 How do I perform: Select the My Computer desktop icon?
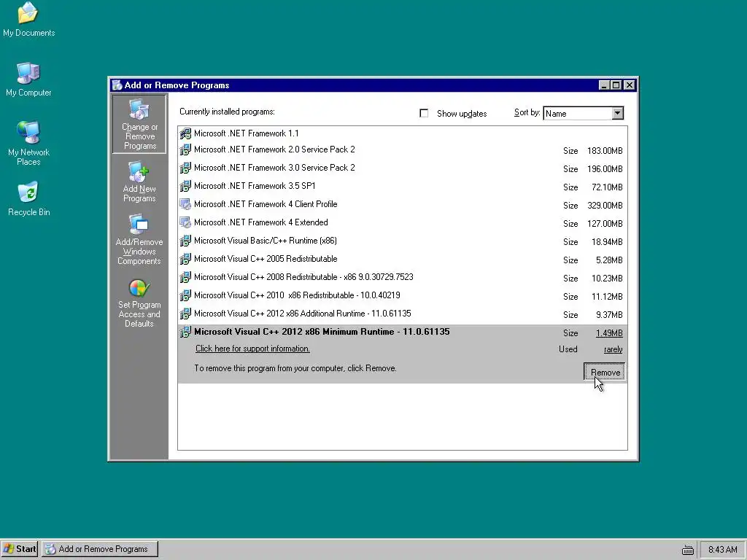(x=28, y=79)
